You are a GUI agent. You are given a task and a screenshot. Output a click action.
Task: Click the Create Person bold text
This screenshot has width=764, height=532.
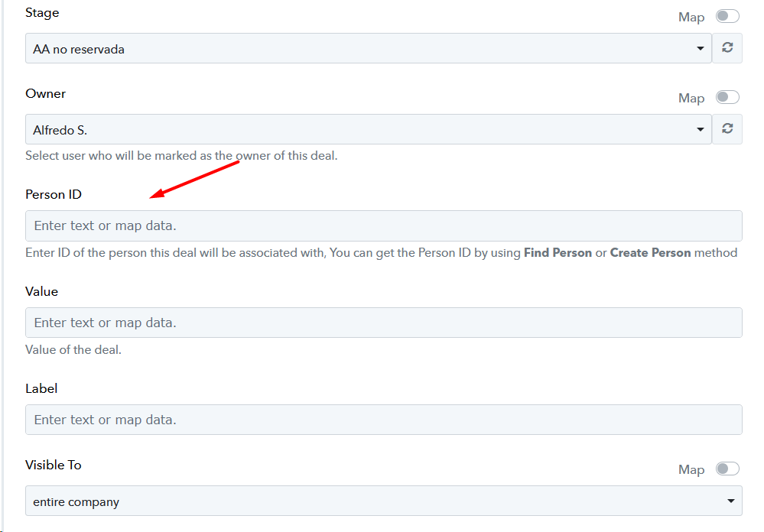tap(650, 252)
